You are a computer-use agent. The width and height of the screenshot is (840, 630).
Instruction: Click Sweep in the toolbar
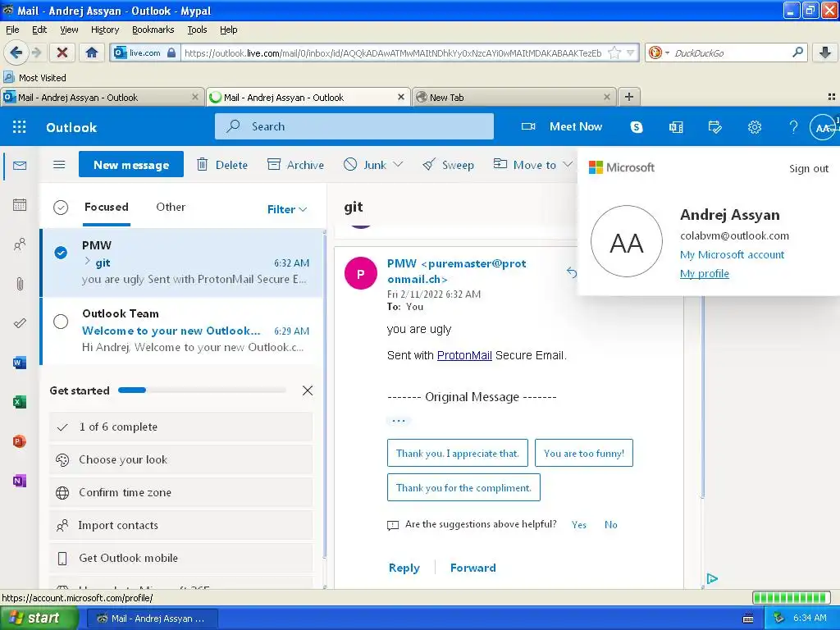tap(449, 164)
